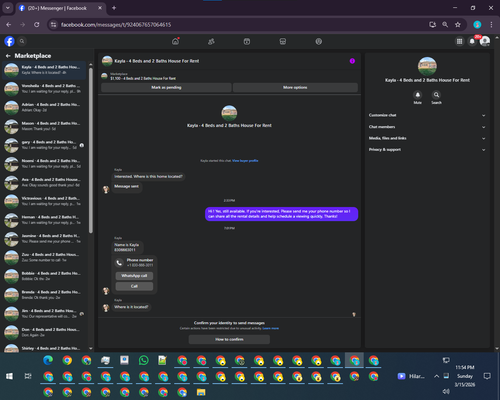Open the Adrian conversation in the chat list
Screen dimensions: 500x400
tap(44, 107)
